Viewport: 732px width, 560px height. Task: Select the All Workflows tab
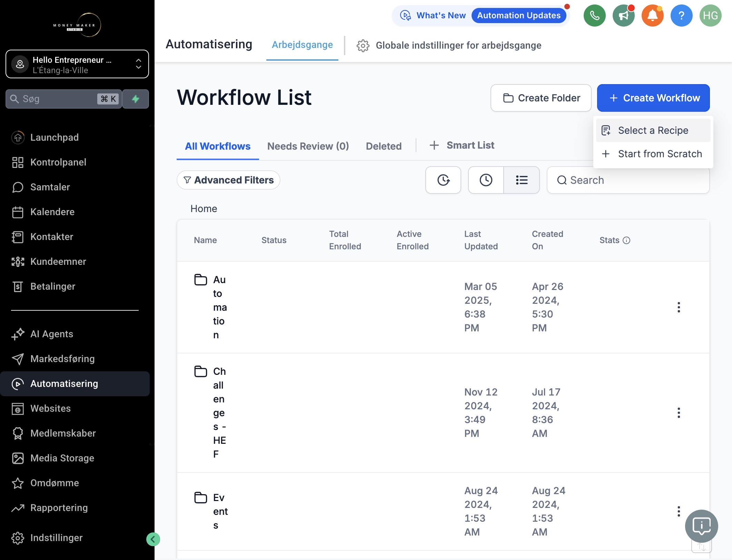(x=218, y=146)
